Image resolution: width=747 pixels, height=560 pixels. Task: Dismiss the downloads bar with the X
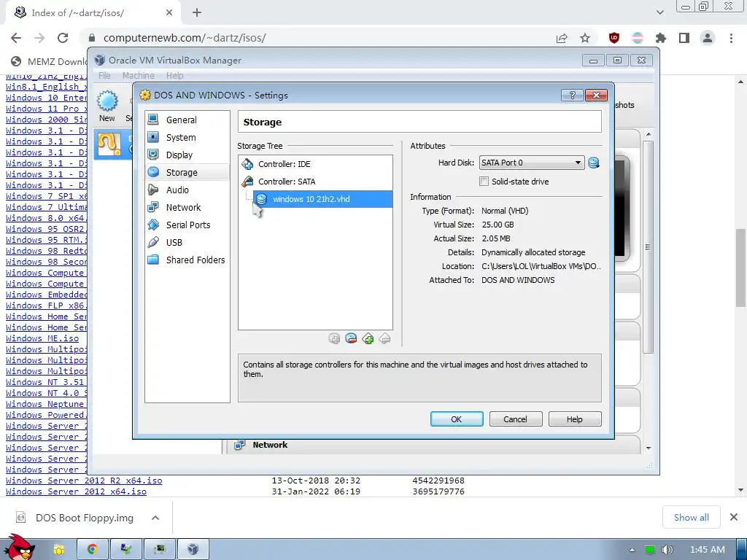point(734,517)
